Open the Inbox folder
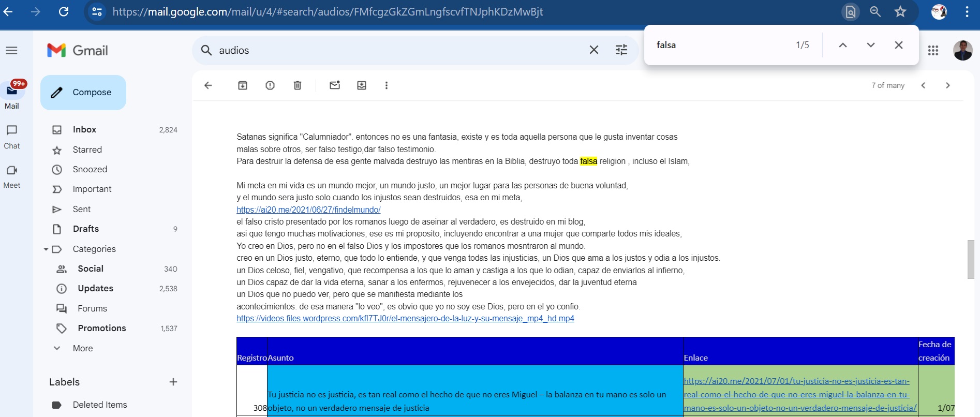The image size is (980, 417). tap(84, 129)
